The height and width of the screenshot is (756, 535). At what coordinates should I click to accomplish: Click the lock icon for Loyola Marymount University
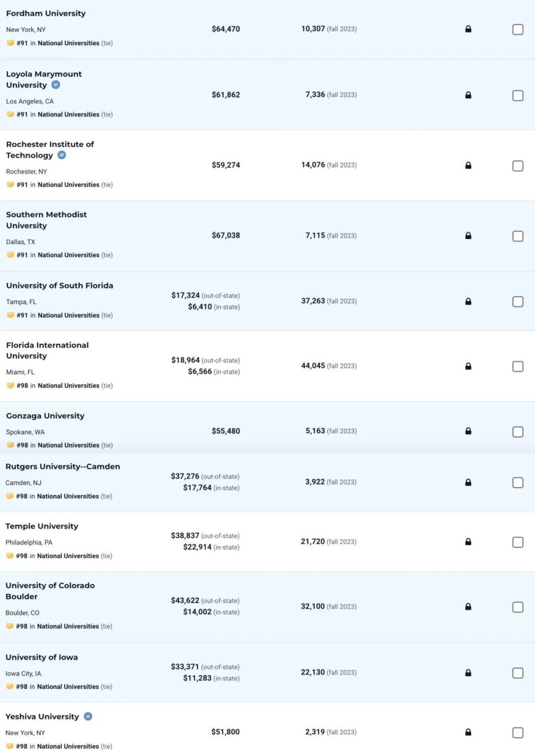[468, 95]
